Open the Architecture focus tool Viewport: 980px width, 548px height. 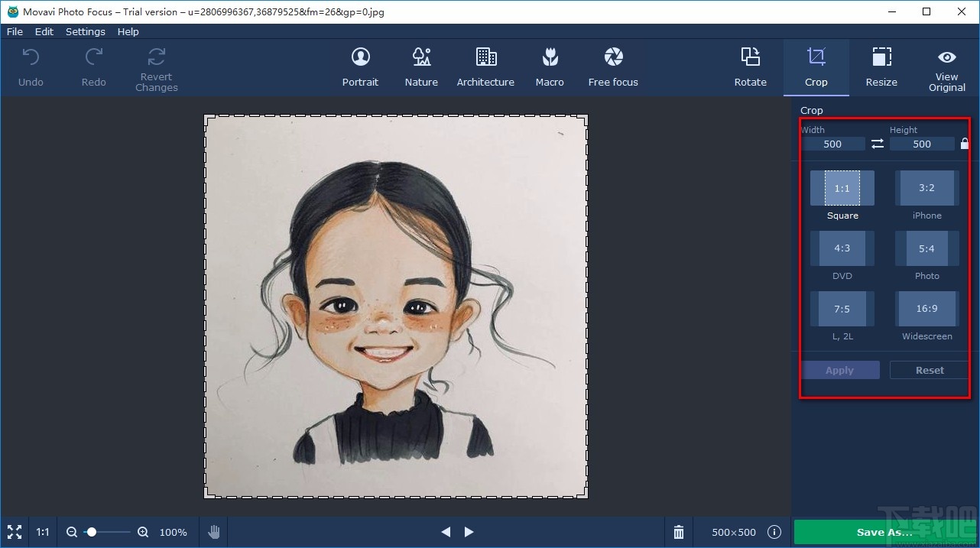pos(485,67)
